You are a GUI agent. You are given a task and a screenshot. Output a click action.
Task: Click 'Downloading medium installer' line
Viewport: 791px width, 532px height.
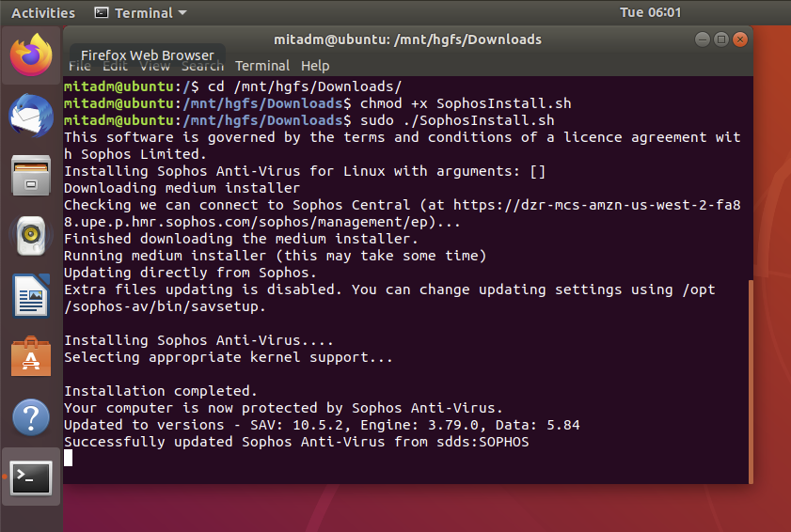coord(182,188)
